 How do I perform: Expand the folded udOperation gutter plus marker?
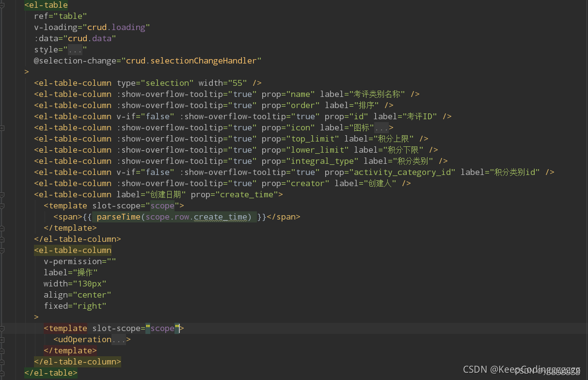pos(2,340)
